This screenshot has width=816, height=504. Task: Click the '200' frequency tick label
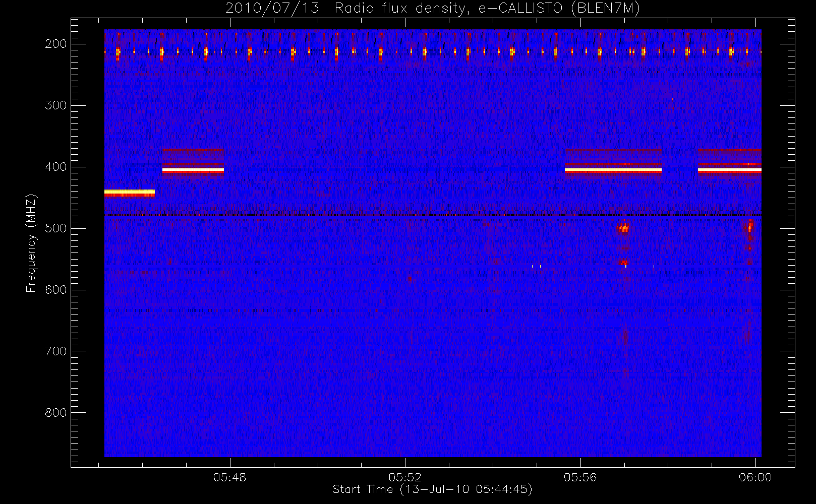coord(56,44)
